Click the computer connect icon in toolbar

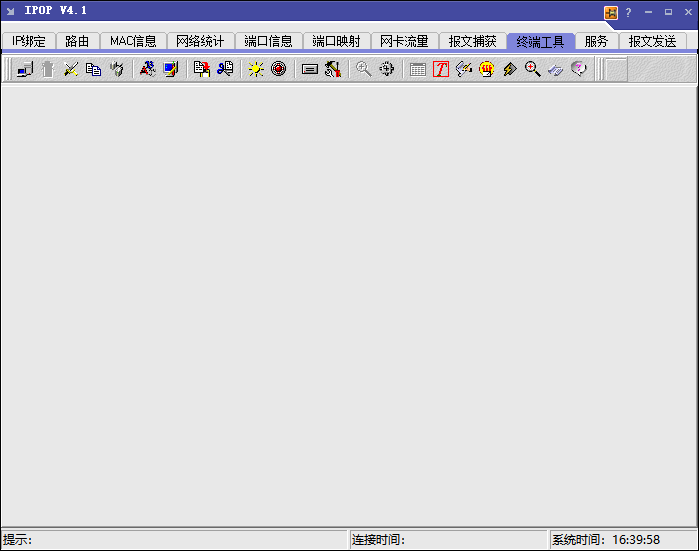tap(25, 69)
